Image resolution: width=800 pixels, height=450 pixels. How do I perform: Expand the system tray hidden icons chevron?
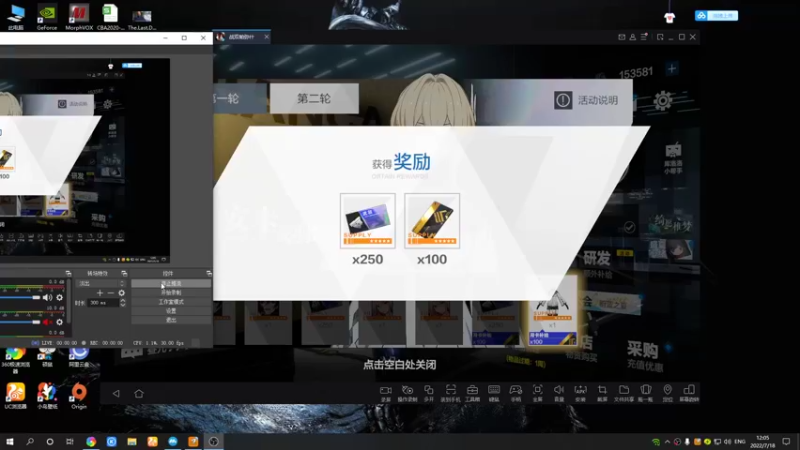pos(667,442)
